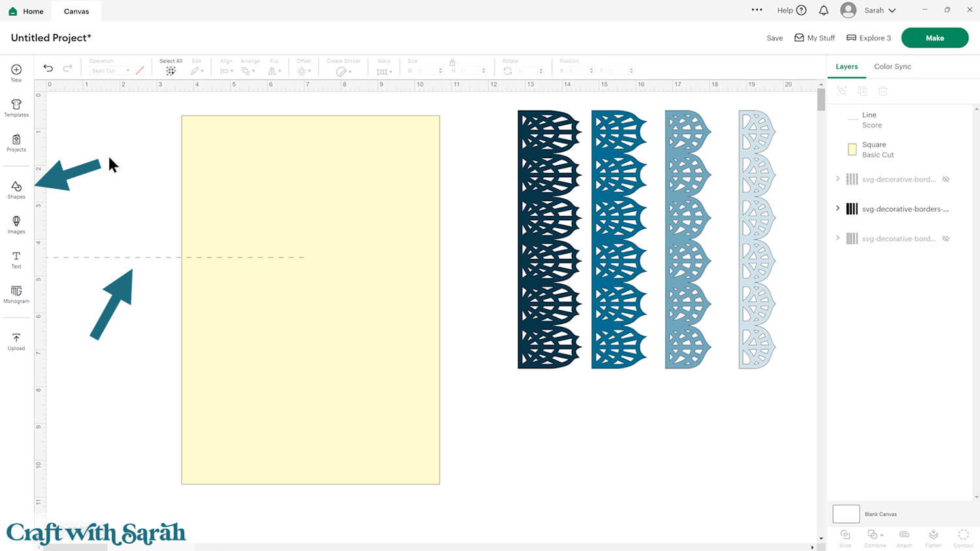Screen dimensions: 980x551
Task: Open the Arrange dropdown
Action: pyautogui.click(x=250, y=71)
